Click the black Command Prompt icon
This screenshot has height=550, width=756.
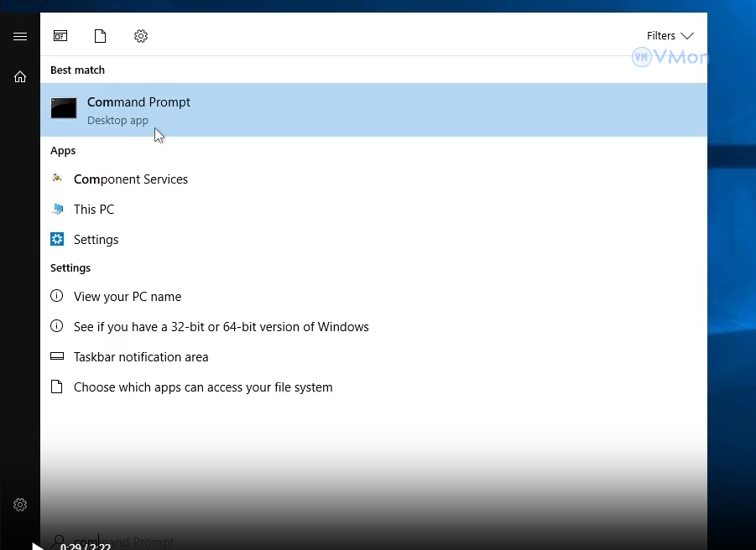click(x=64, y=108)
